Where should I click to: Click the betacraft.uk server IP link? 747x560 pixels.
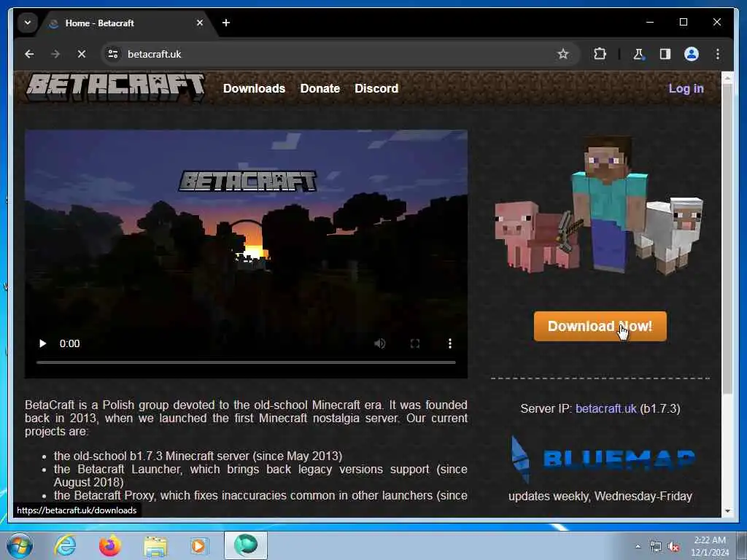605,408
